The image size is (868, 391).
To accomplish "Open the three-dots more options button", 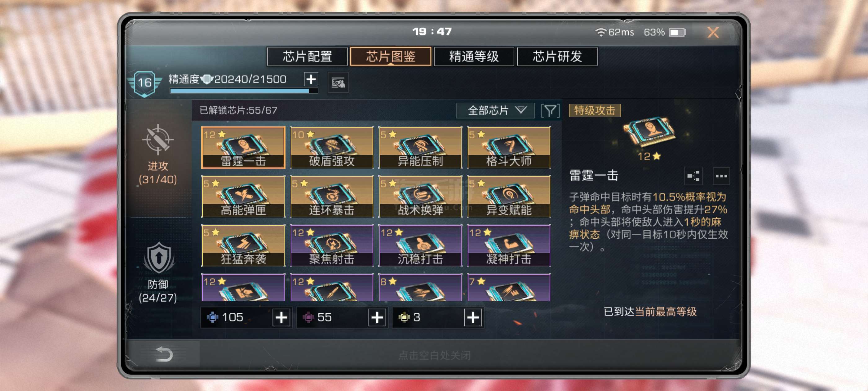I will (721, 176).
